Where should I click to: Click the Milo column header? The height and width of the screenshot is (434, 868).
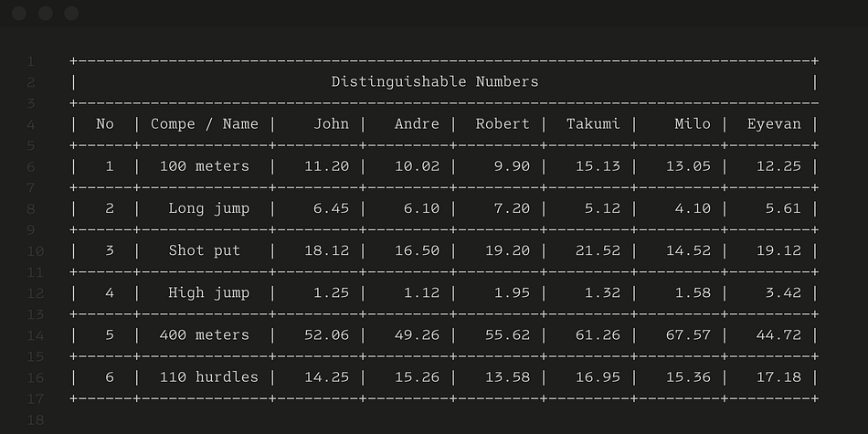tap(693, 124)
